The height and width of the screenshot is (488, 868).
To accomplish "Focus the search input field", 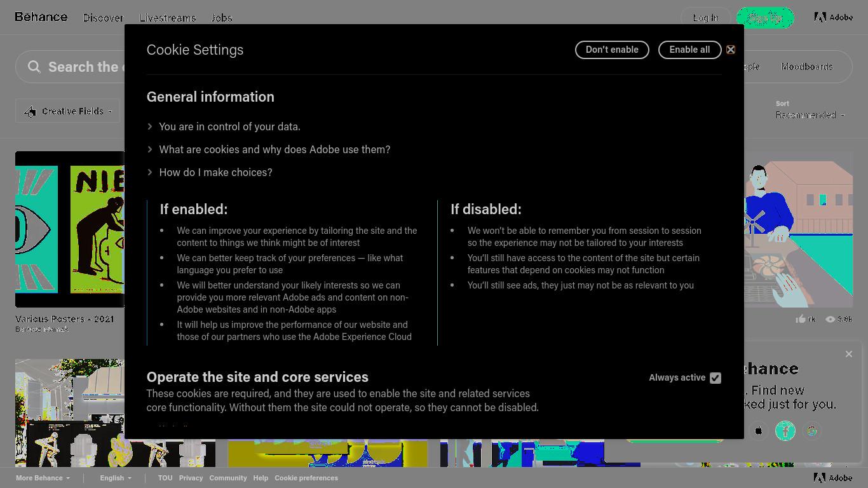I will [86, 67].
